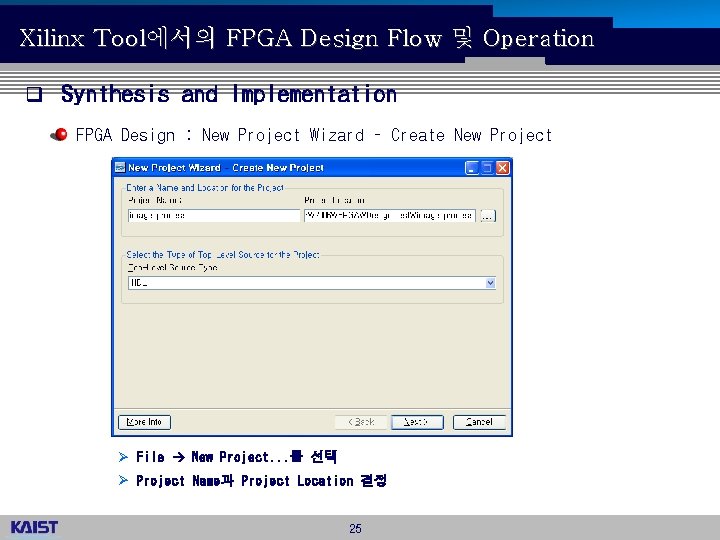Click the Project Location path field

pos(389,215)
